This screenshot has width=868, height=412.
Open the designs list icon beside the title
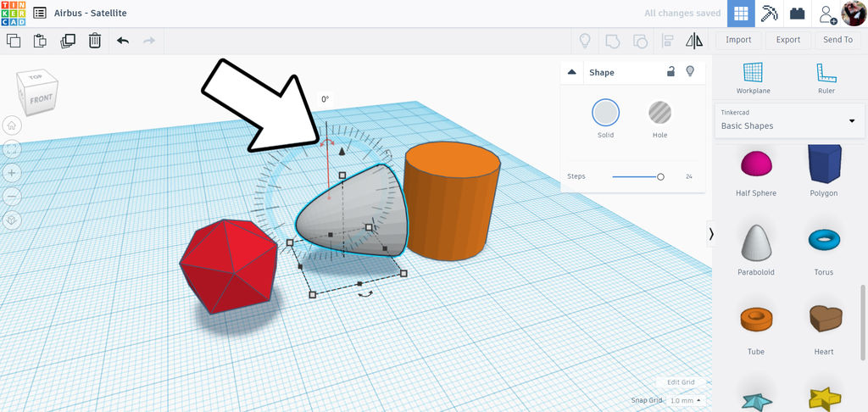pyautogui.click(x=39, y=13)
